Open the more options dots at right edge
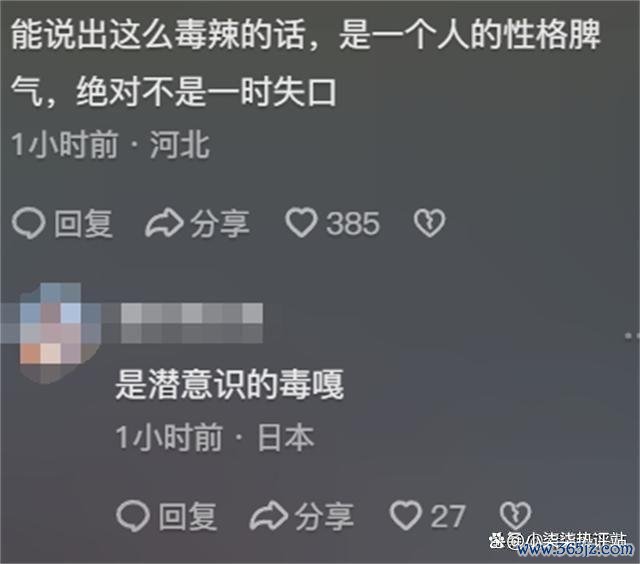 coord(632,335)
